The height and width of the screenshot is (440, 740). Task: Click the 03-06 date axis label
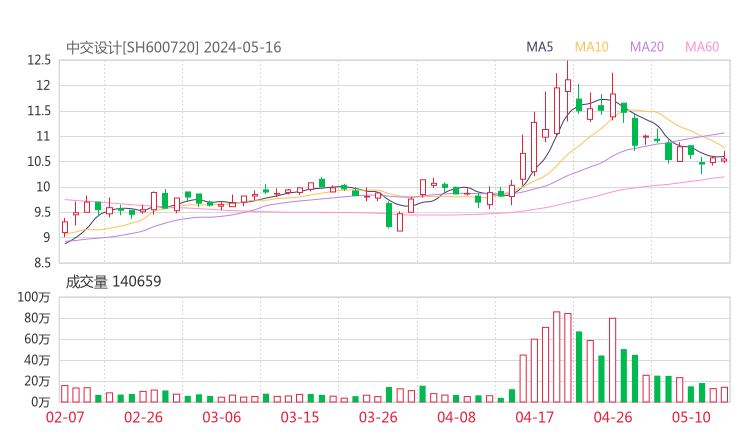coord(221,417)
